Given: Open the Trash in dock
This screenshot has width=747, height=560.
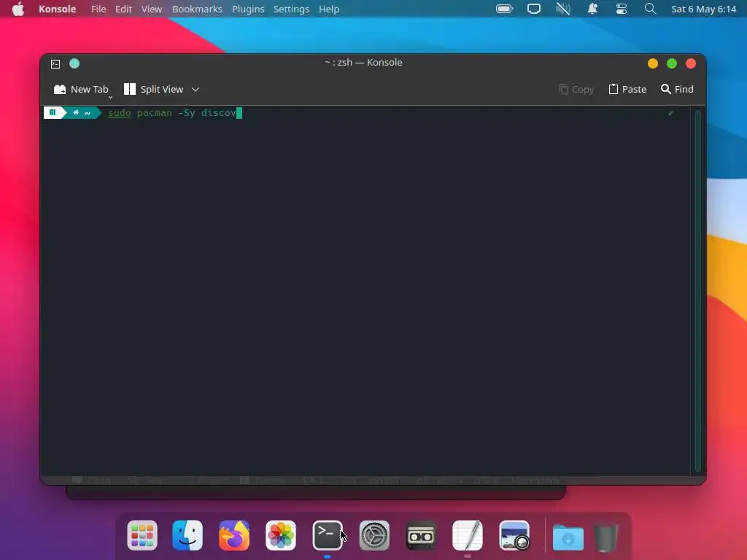Looking at the screenshot, I should [x=605, y=537].
